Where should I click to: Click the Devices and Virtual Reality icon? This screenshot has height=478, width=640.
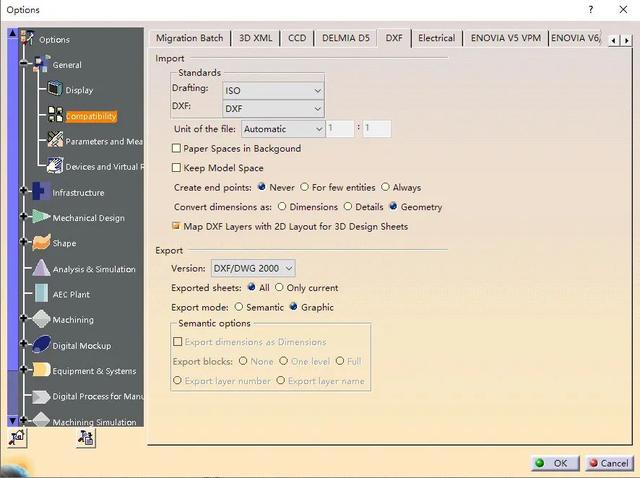53,166
